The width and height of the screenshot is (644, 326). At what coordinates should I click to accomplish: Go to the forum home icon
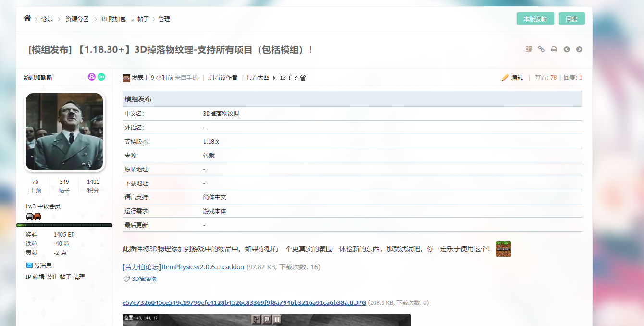coord(27,18)
